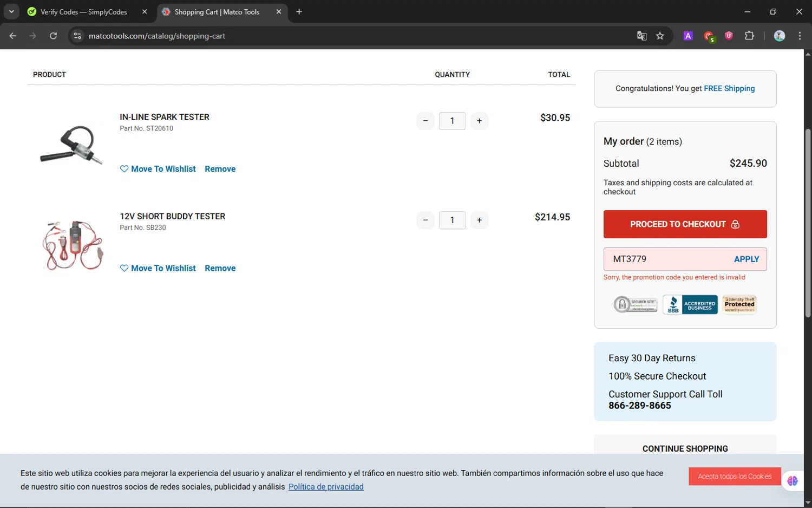Accept all cookies with Acepta todos los Cookies
Image resolution: width=812 pixels, height=508 pixels.
(x=735, y=477)
